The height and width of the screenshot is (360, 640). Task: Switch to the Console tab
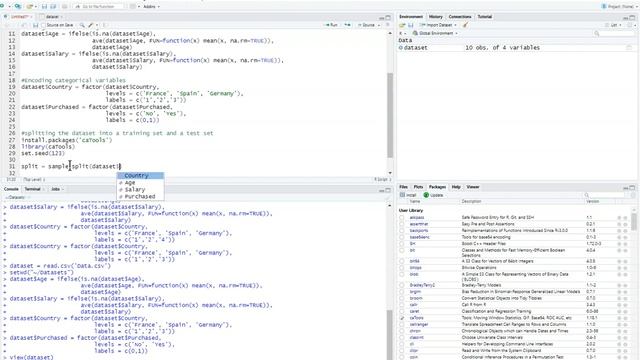click(11, 189)
